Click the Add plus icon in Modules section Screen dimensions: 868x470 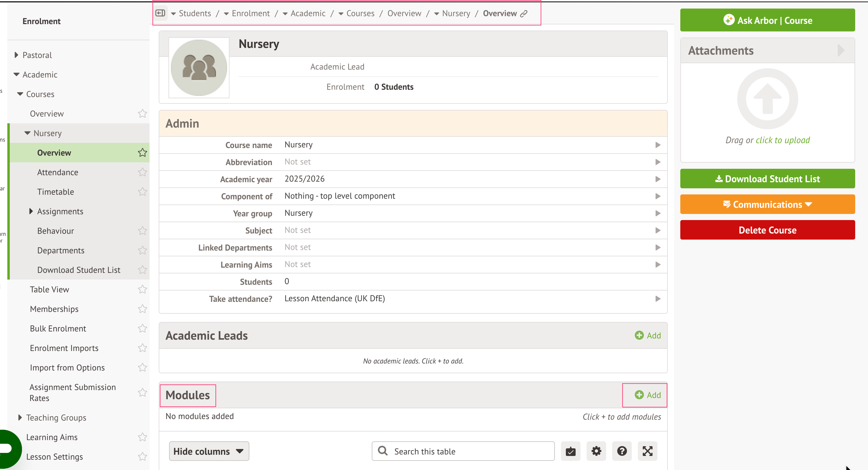coord(639,395)
